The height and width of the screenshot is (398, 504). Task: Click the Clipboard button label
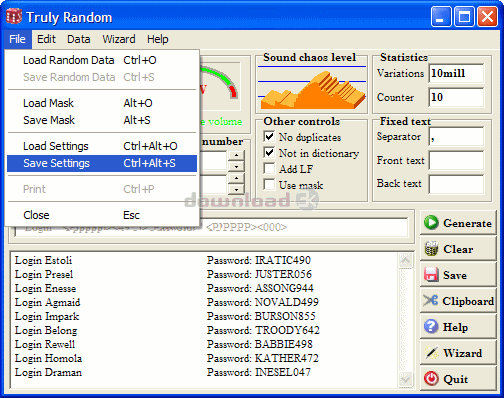click(x=468, y=301)
